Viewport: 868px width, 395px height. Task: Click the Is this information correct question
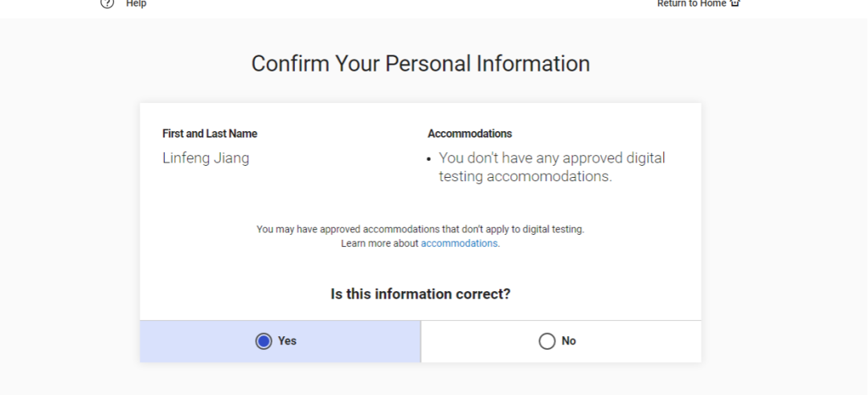point(420,294)
